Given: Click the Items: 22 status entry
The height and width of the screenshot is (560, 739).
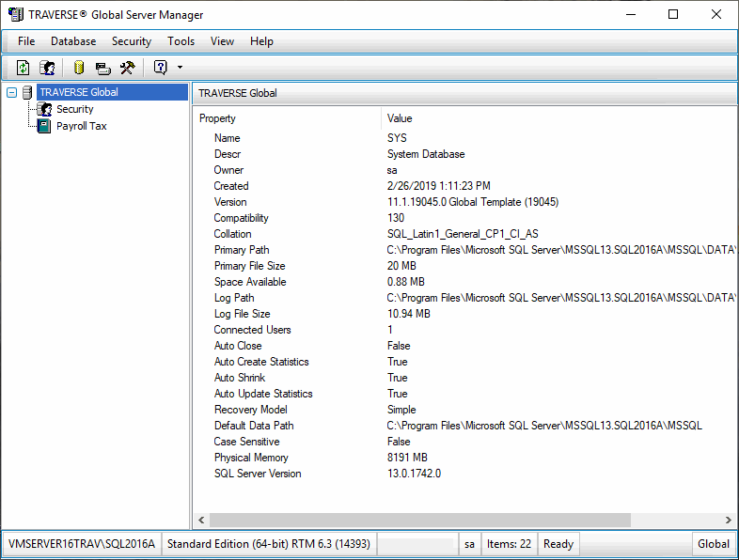Looking at the screenshot, I should [x=509, y=544].
